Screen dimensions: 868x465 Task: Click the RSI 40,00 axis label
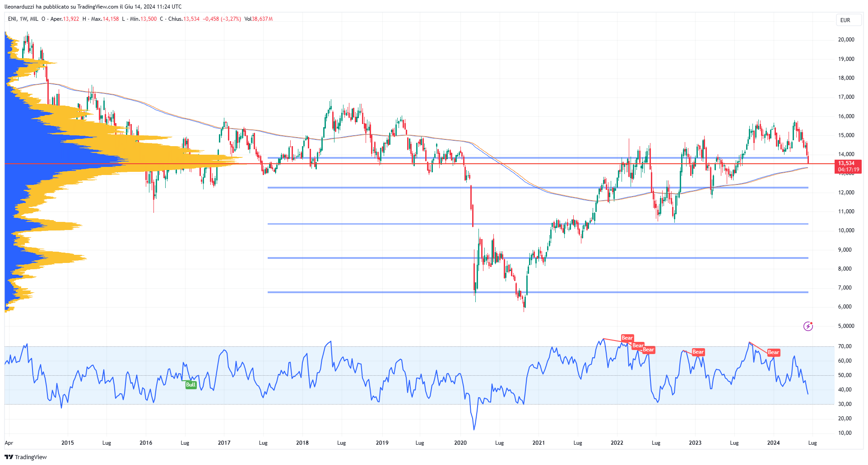coord(845,390)
